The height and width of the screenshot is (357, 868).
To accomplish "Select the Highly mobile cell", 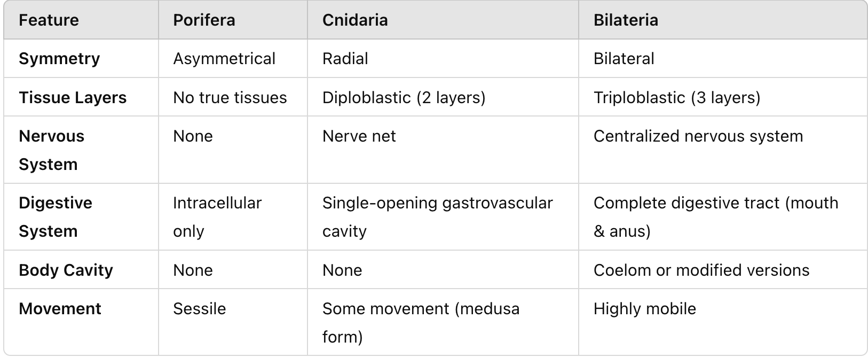I will point(644,309).
